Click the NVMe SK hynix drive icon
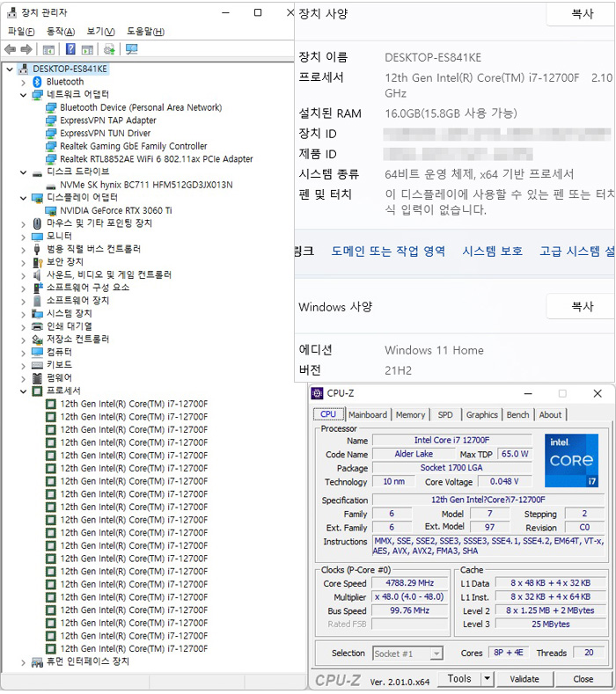The image size is (616, 694). coord(51,186)
